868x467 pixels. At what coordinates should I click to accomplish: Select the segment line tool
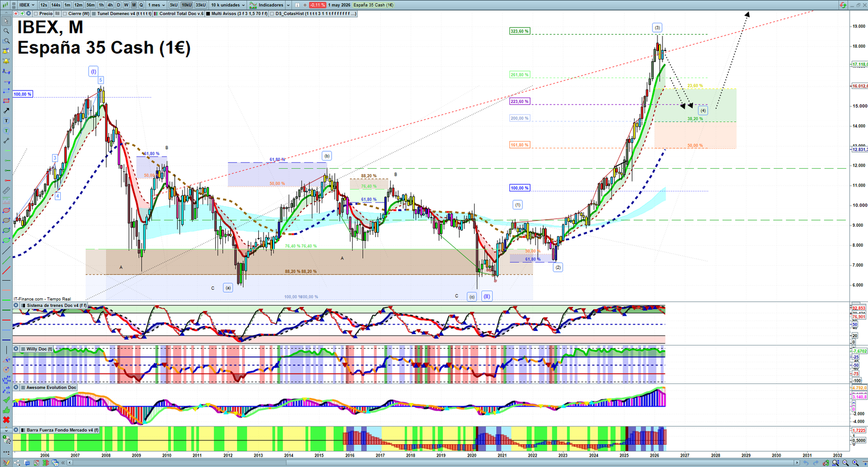tap(7, 140)
